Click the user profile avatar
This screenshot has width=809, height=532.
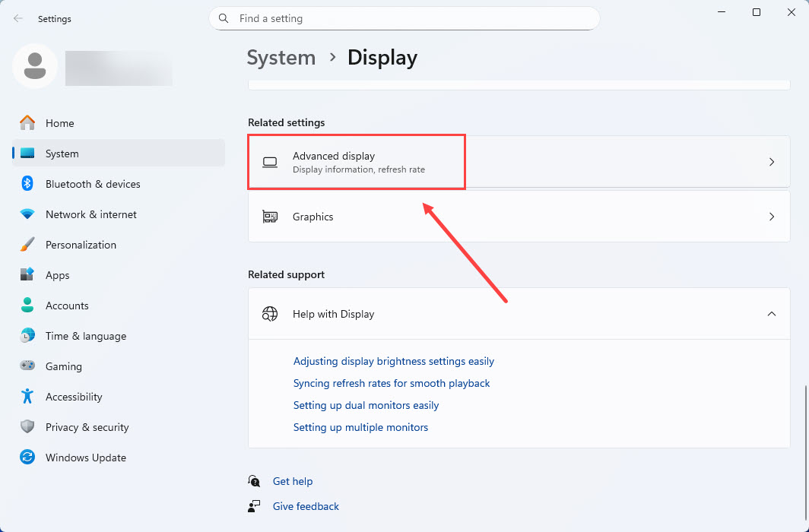click(x=35, y=66)
